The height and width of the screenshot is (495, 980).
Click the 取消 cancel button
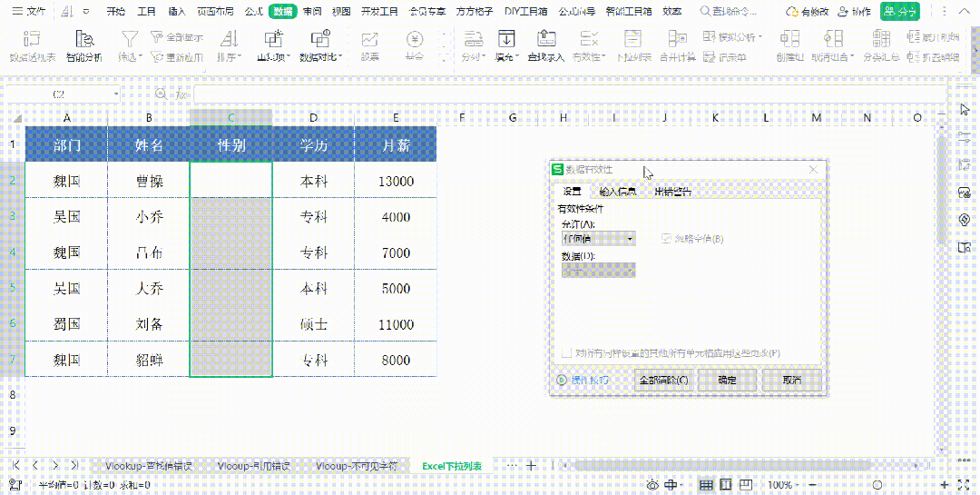[792, 380]
